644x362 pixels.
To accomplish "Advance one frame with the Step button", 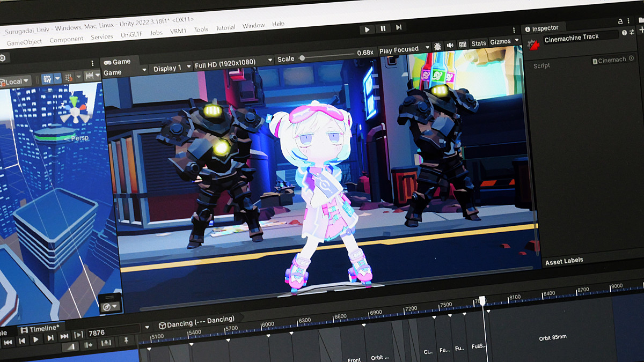I will (399, 27).
